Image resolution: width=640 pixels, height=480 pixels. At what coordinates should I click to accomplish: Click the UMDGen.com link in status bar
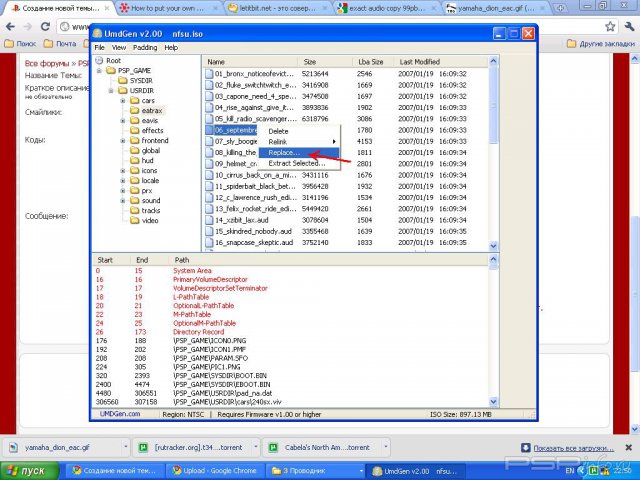click(118, 413)
